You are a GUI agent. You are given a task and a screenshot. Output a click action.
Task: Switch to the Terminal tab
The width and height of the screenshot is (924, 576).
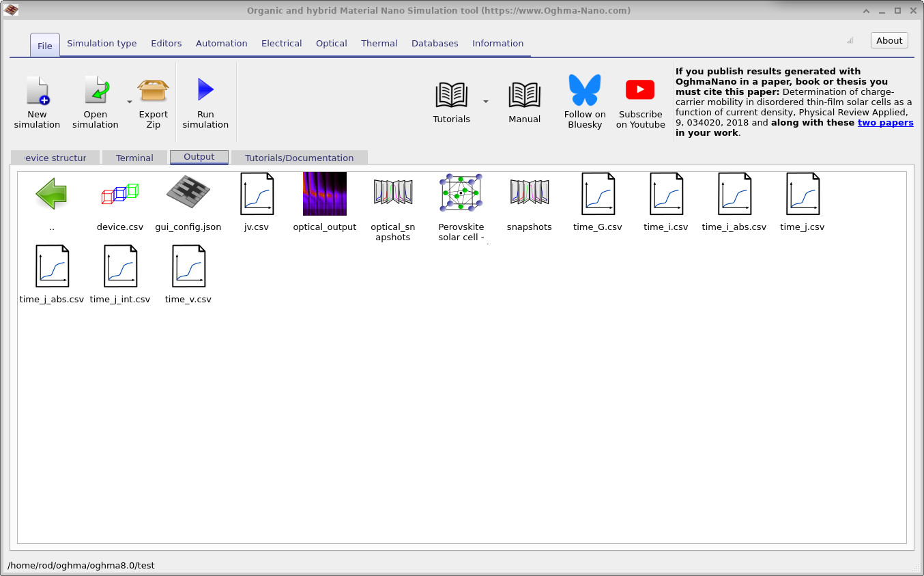click(134, 157)
